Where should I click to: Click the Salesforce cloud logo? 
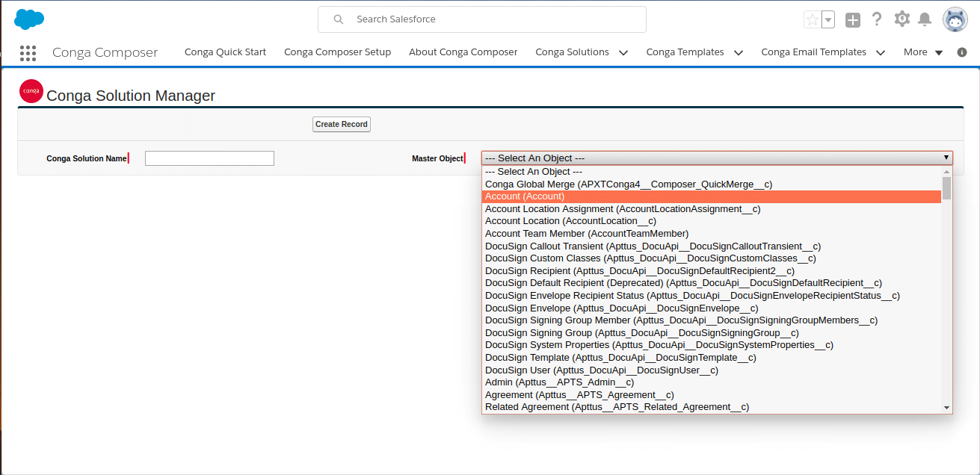[x=29, y=19]
